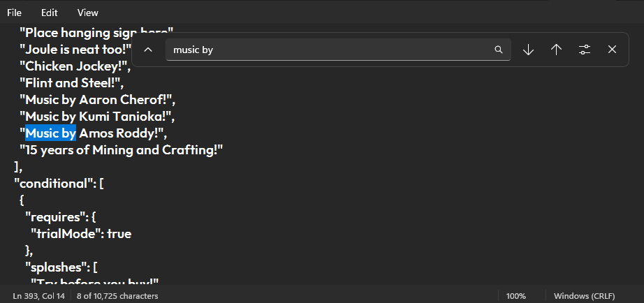644x303 pixels.
Task: Close the find bar
Action: (612, 50)
